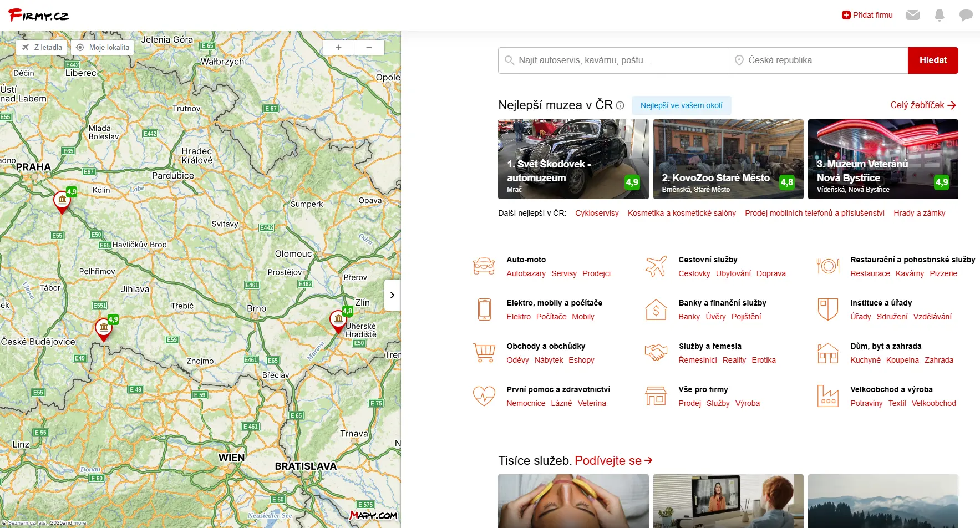Open the Nábytek subcategory
The width and height of the screenshot is (980, 528).
[x=549, y=360]
